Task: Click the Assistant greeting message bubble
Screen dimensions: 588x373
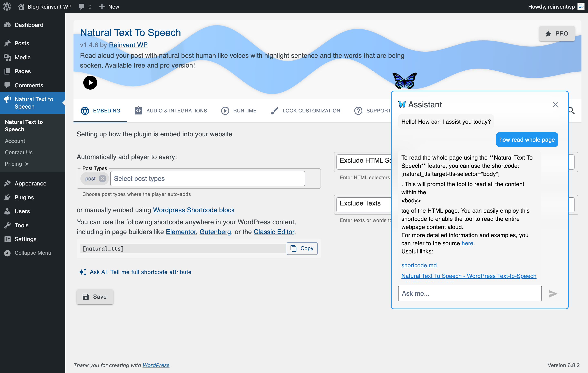Action: 446,122
